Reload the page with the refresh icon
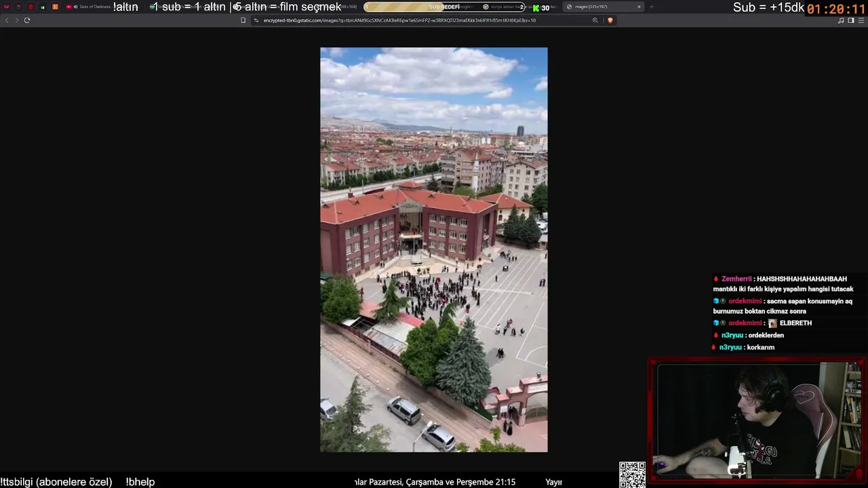Screen dimensions: 868x488 27,20
